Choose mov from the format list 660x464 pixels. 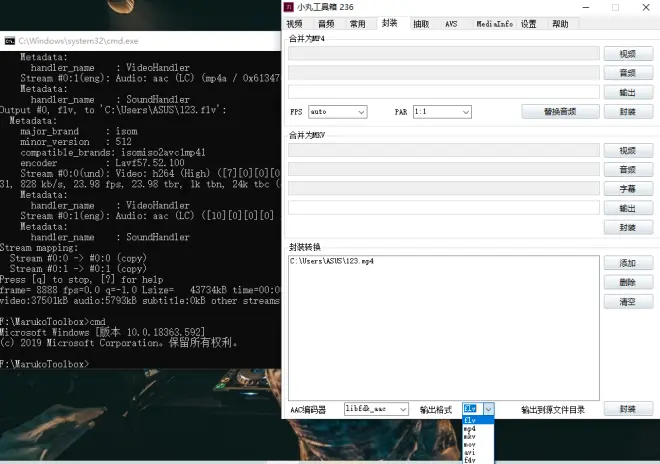pyautogui.click(x=478, y=444)
